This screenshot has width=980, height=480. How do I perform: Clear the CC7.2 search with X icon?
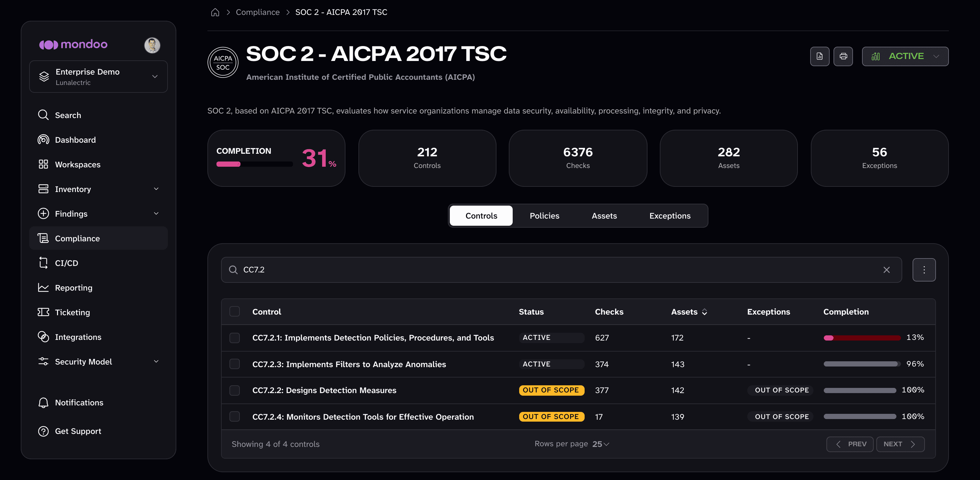point(886,270)
